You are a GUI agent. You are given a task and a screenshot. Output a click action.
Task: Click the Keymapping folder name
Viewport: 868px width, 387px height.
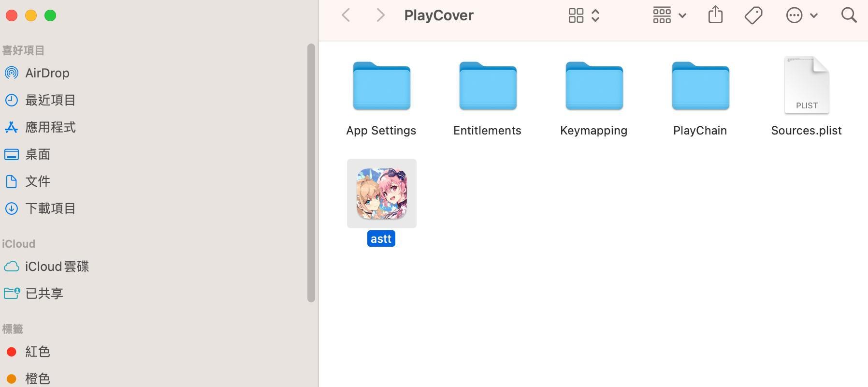click(x=594, y=131)
